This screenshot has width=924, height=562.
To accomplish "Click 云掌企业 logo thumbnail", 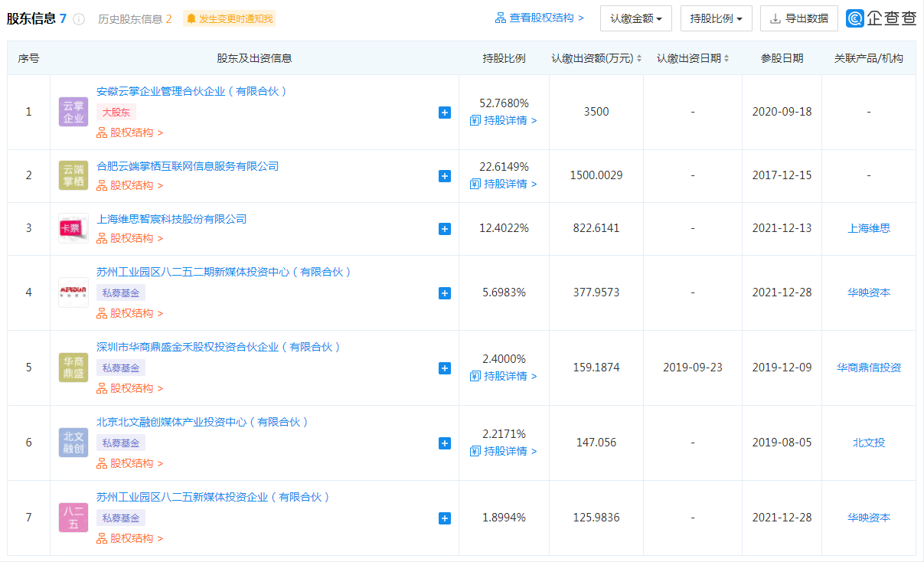I will (x=73, y=112).
